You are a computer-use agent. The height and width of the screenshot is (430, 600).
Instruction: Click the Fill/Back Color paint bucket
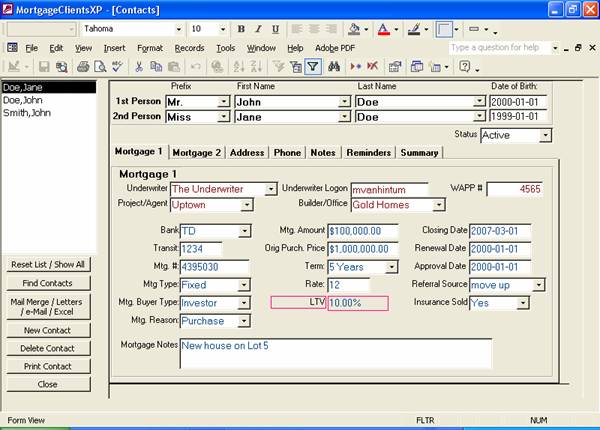pos(354,29)
